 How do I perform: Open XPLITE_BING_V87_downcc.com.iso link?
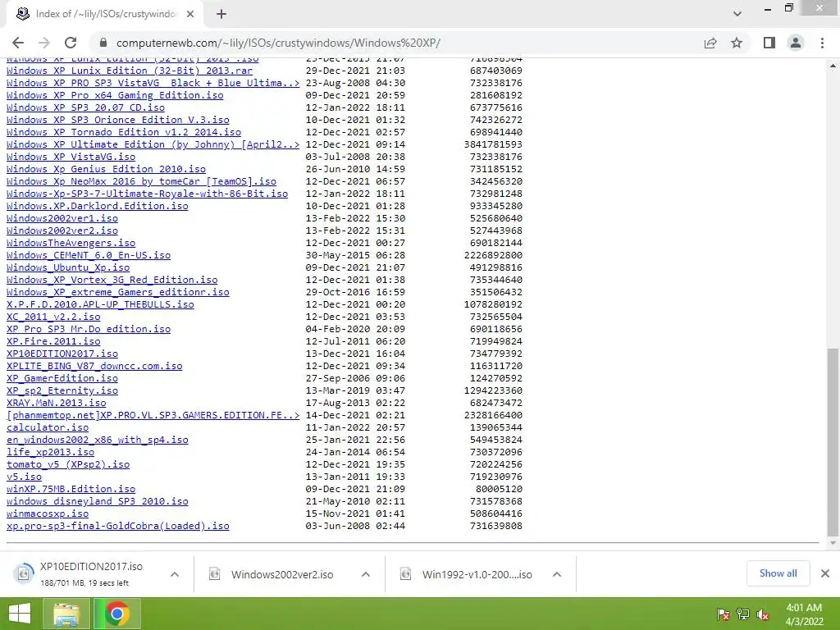(94, 367)
